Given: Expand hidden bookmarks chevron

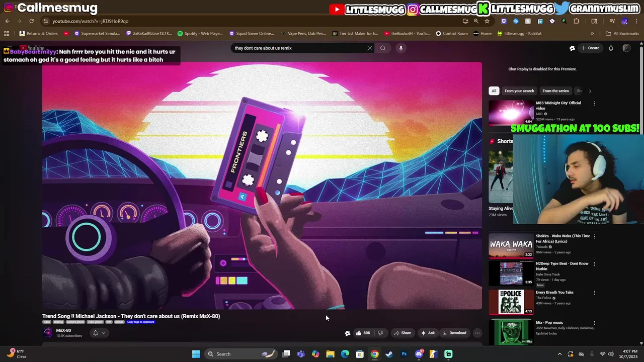Looking at the screenshot, I should (592, 34).
